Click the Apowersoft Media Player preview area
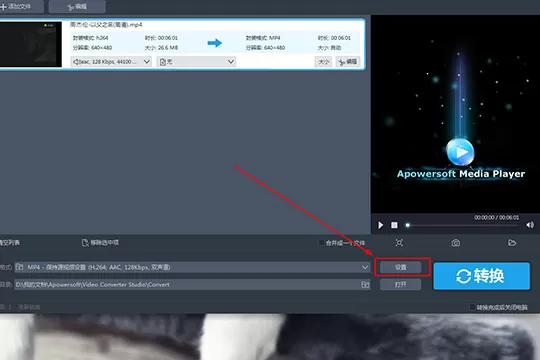540x360 pixels. pyautogui.click(x=455, y=114)
